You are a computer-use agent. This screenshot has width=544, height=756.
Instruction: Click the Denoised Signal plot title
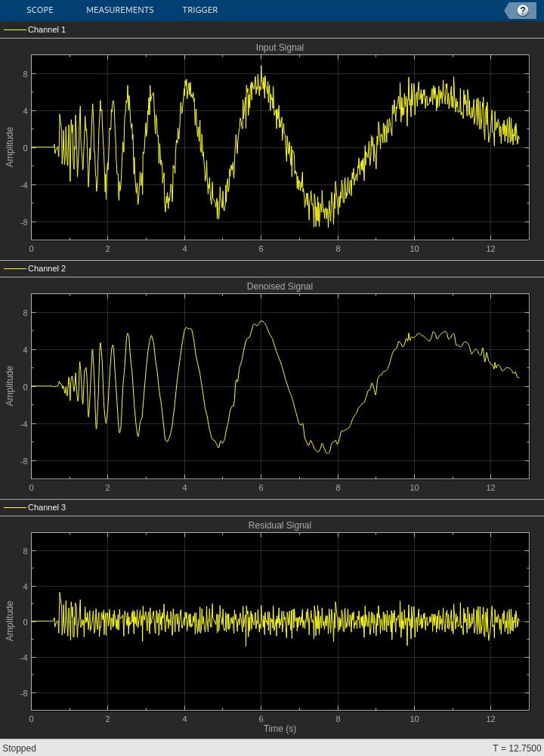(280, 287)
